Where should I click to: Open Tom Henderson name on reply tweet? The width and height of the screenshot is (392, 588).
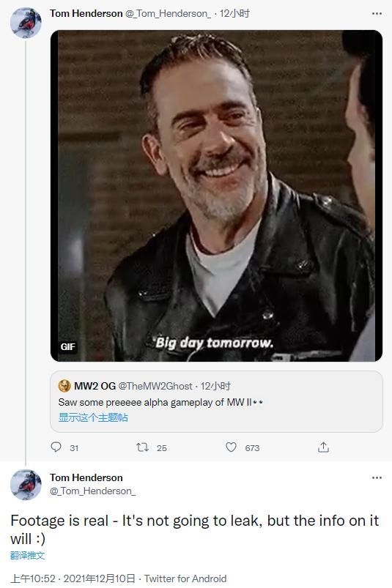tap(86, 477)
